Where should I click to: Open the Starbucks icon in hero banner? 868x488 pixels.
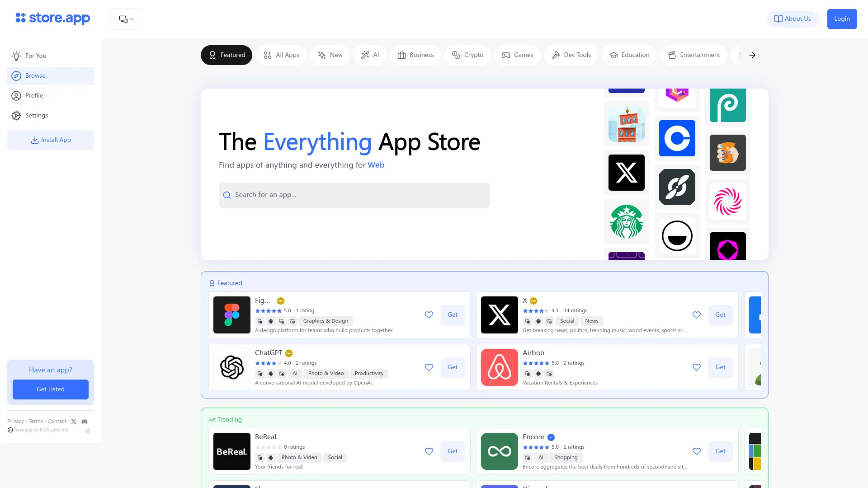click(627, 221)
